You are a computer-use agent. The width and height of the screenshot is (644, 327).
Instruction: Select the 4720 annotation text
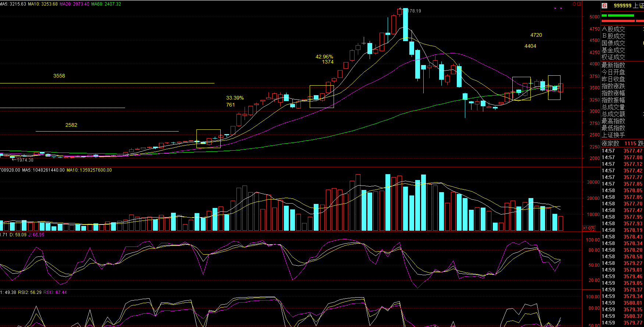click(536, 35)
